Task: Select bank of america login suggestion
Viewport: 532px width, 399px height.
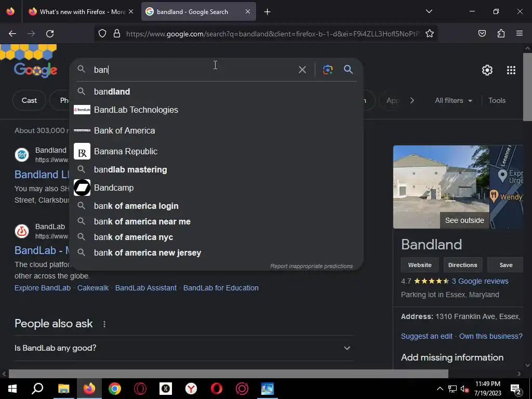Action: (217, 206)
